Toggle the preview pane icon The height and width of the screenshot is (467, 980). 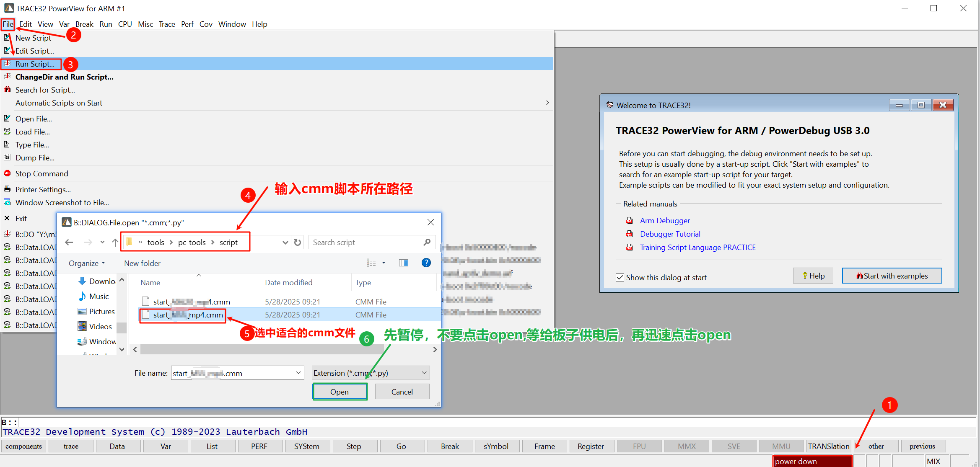tap(403, 263)
